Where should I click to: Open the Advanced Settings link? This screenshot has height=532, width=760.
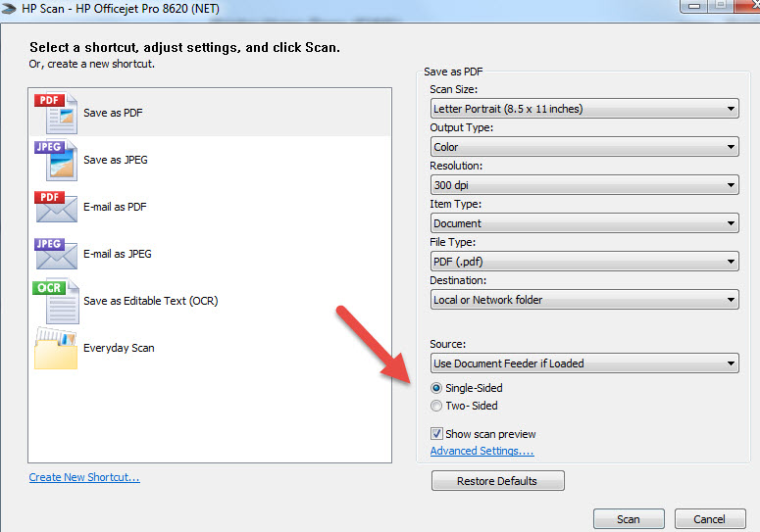(481, 451)
